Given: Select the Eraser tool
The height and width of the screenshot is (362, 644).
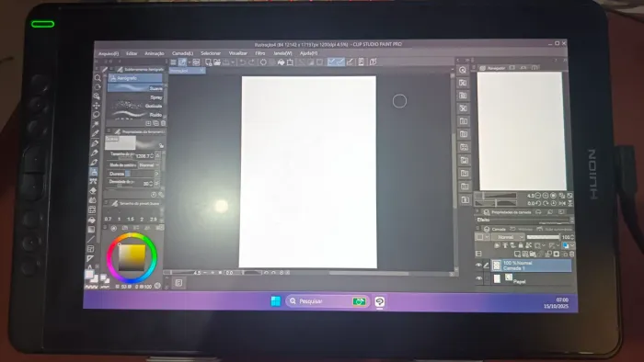Looking at the screenshot, I should click(93, 190).
